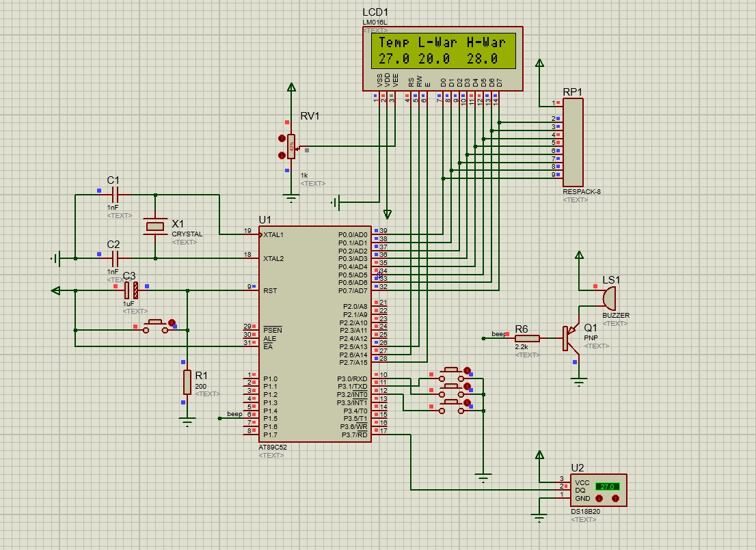Click the RV1 43% wiper value
Image resolution: width=756 pixels, height=550 pixels.
tap(291, 146)
